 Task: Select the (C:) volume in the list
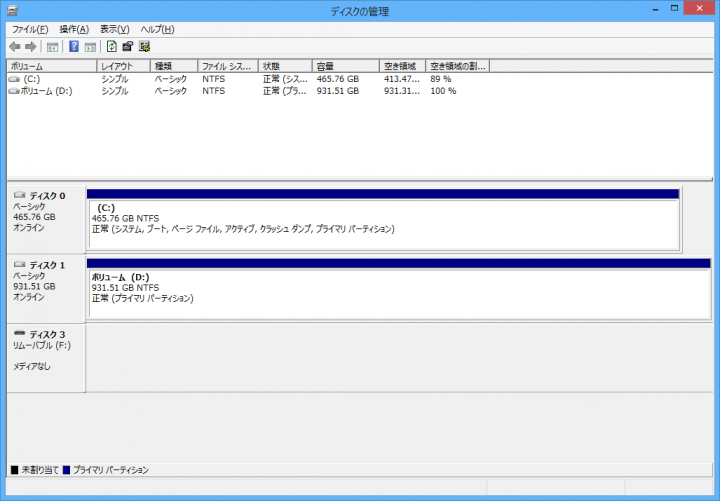point(32,79)
